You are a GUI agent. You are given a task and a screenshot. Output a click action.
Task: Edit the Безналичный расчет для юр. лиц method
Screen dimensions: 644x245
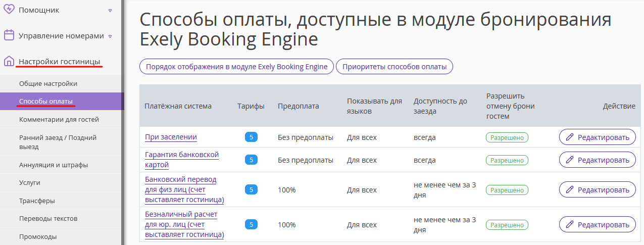pos(597,224)
